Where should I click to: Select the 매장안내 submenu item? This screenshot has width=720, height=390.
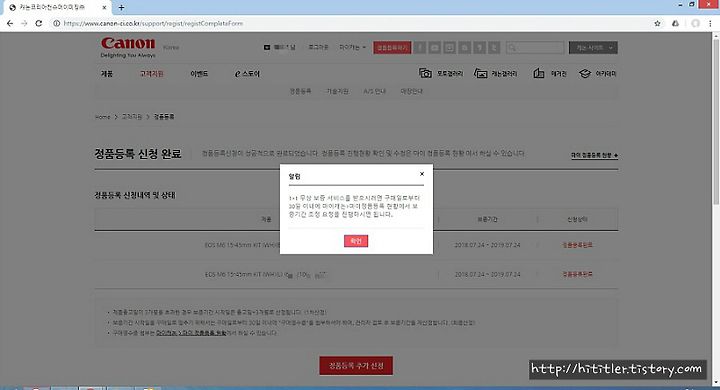coord(411,91)
